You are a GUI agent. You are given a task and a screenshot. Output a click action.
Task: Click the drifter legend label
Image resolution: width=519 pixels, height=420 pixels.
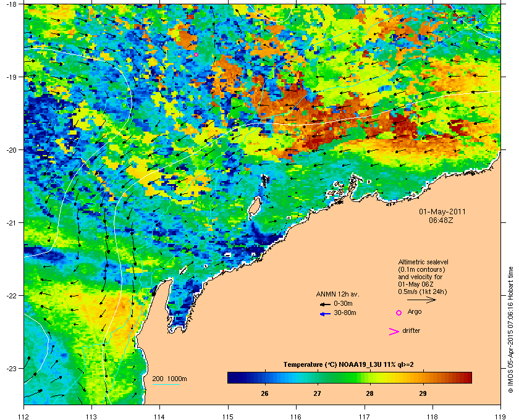pos(411,330)
